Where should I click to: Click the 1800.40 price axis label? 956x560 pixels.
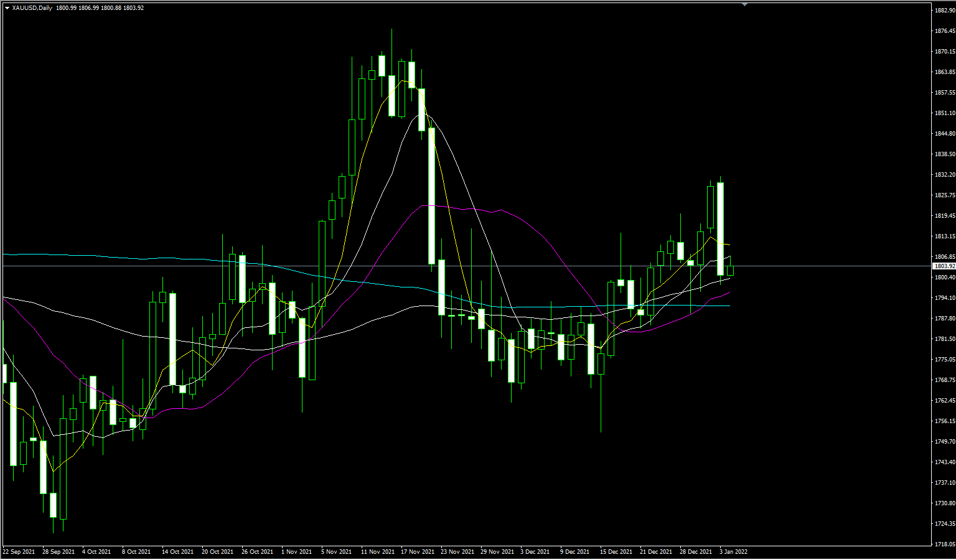944,278
